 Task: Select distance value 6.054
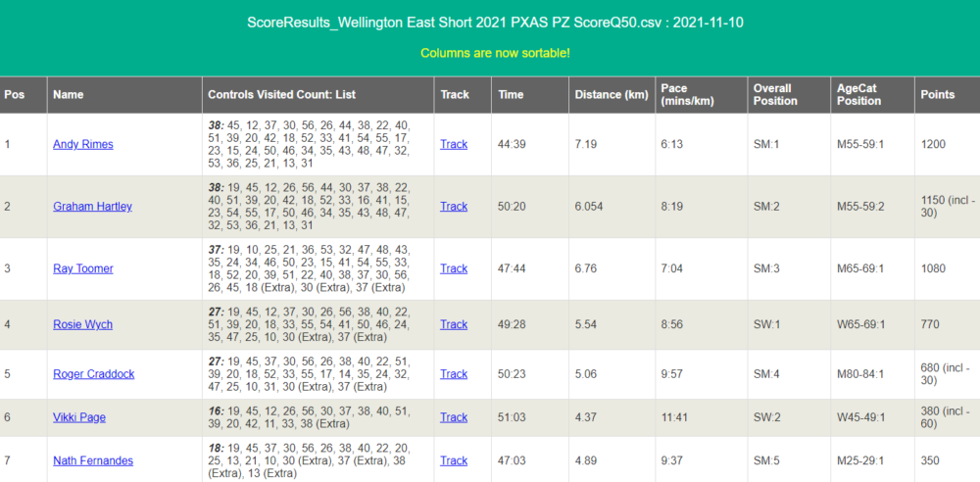pyautogui.click(x=589, y=207)
